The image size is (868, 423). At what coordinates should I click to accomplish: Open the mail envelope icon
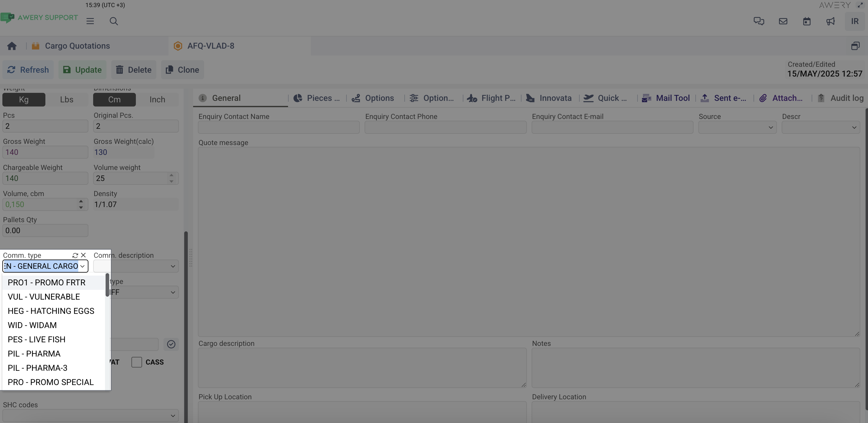[783, 21]
